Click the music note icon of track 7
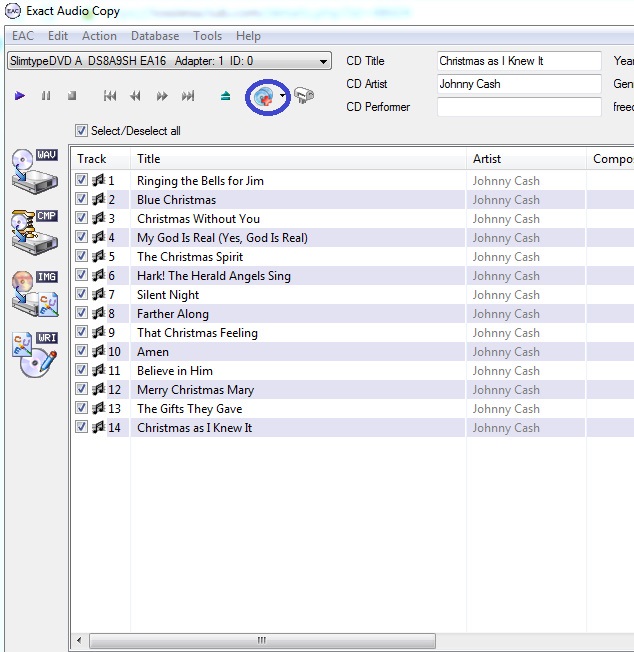Screen dimensions: 634x652 tap(99, 294)
